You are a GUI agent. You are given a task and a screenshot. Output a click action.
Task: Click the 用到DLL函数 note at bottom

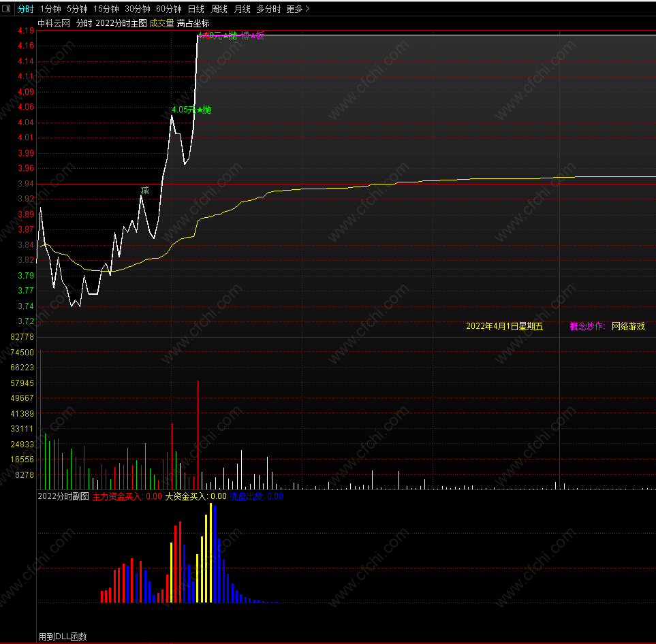63,637
